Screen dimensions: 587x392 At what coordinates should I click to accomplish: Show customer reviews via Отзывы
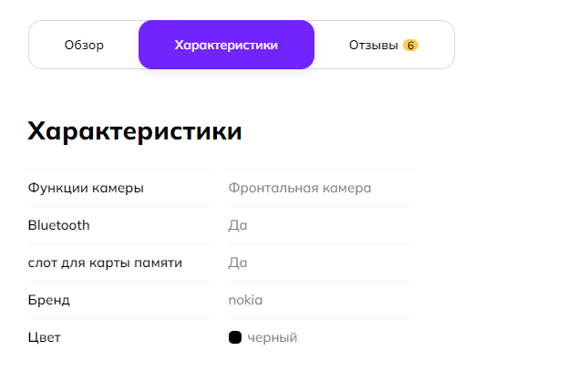tap(374, 45)
